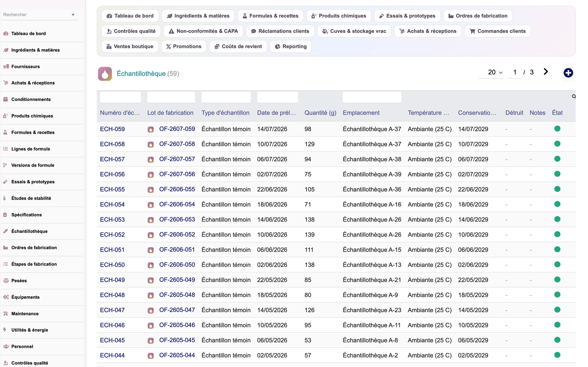Click the Maintenance tools icon in sidebar

pos(6,313)
